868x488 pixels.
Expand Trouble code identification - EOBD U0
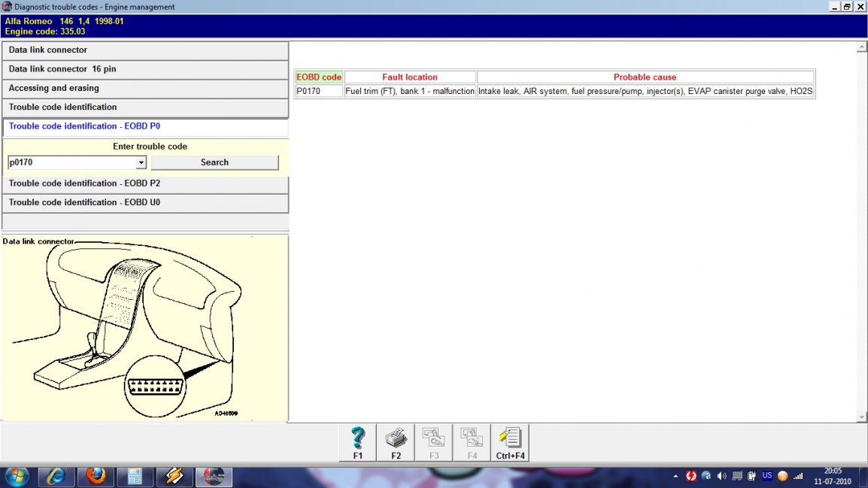pos(145,203)
